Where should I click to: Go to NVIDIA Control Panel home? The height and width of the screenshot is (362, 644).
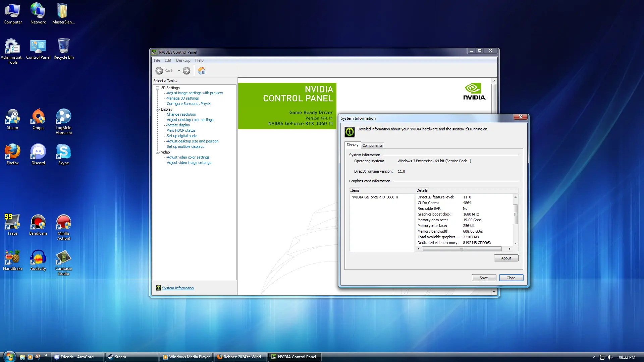click(202, 71)
